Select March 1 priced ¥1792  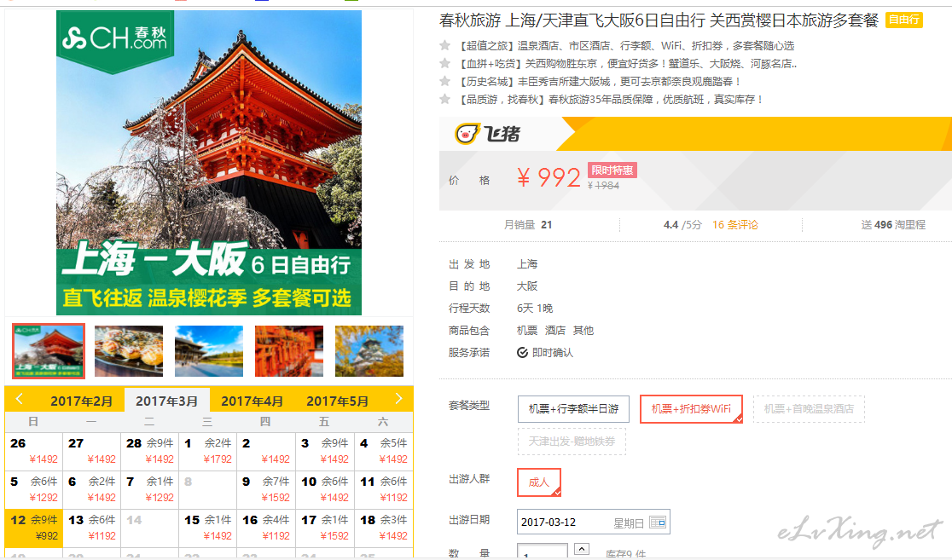208,452
